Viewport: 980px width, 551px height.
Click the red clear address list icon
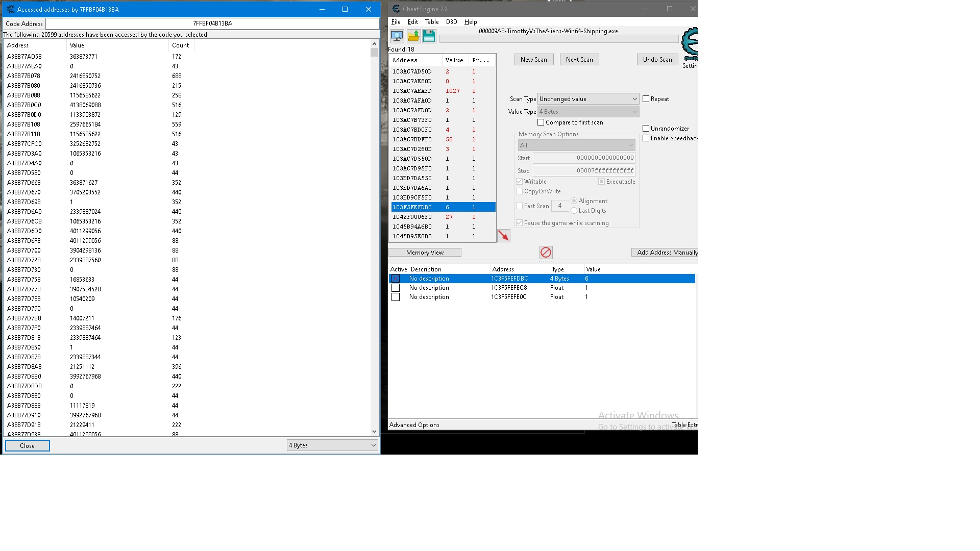pos(546,252)
